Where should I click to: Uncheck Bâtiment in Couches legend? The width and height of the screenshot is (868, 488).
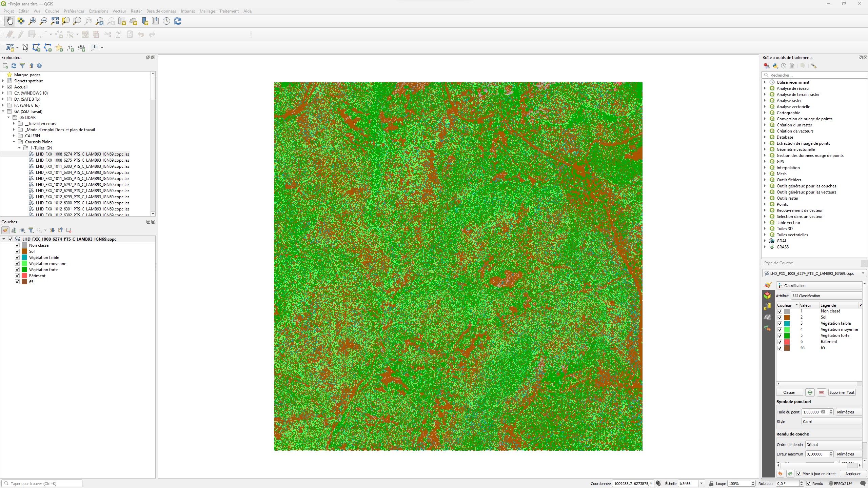click(x=17, y=276)
